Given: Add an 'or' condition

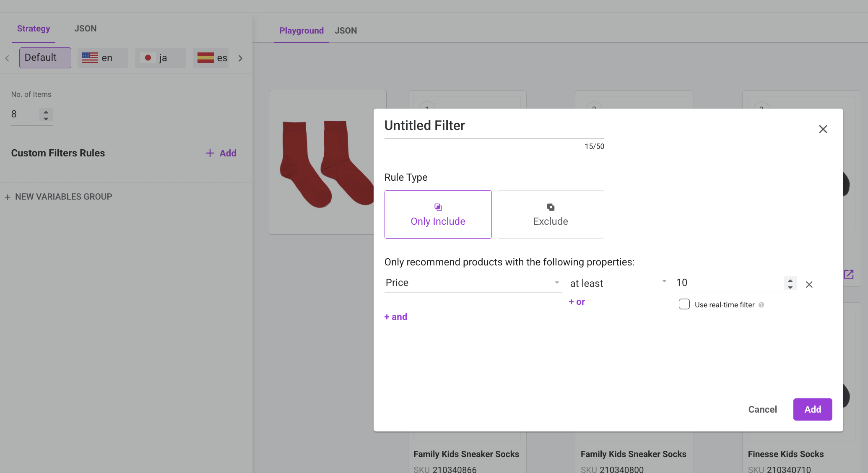Looking at the screenshot, I should (x=577, y=302).
